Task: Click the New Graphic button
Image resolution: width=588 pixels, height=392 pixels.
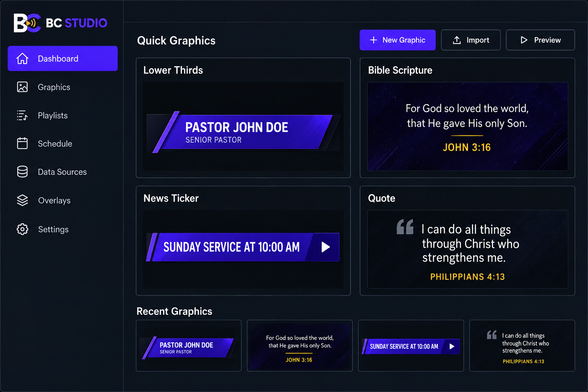Action: (397, 40)
